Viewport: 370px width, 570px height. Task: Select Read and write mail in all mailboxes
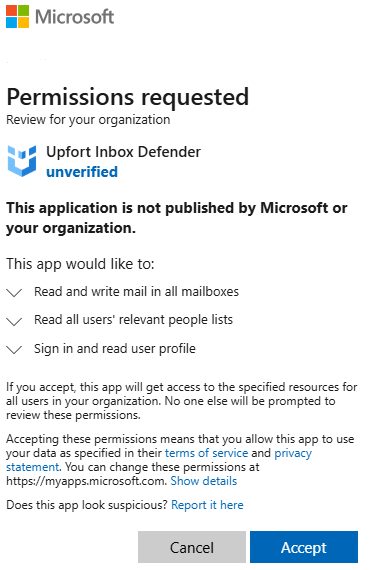[x=136, y=292]
